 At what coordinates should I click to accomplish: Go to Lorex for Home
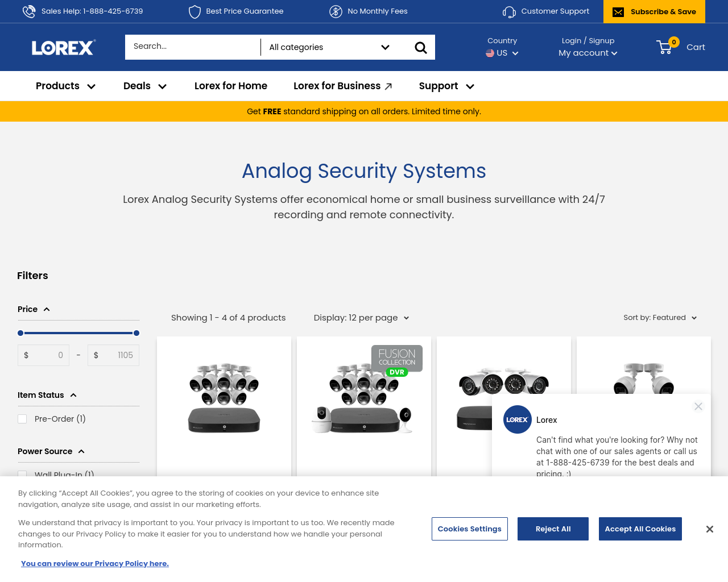pos(231,86)
